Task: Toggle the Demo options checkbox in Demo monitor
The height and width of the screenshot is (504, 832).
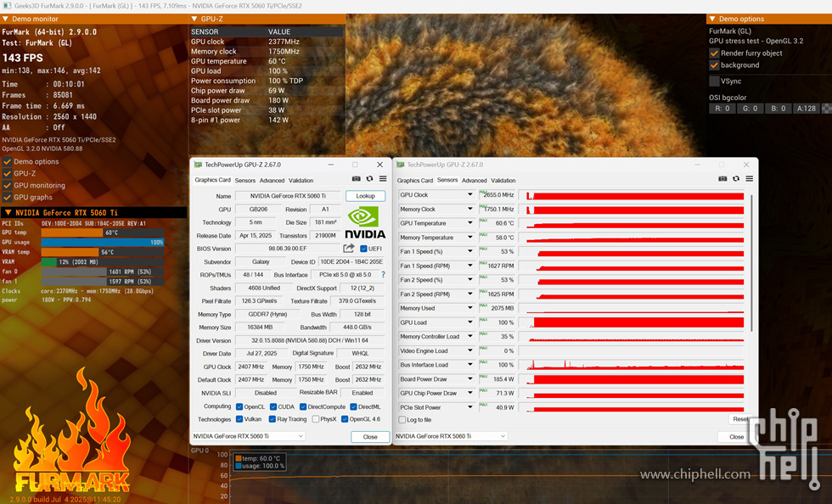Action: [x=8, y=161]
